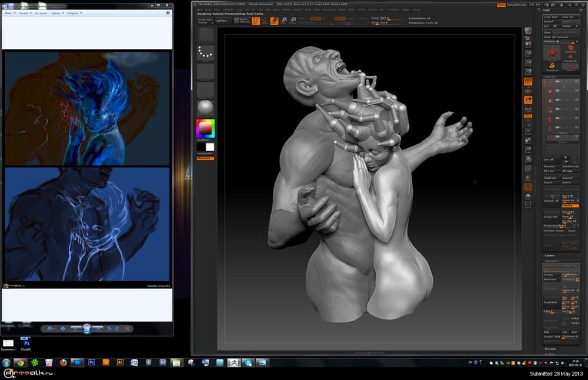Toggle the orange Persp button on the right shelf
Image resolution: width=588 pixels, height=380 pixels.
(528, 81)
